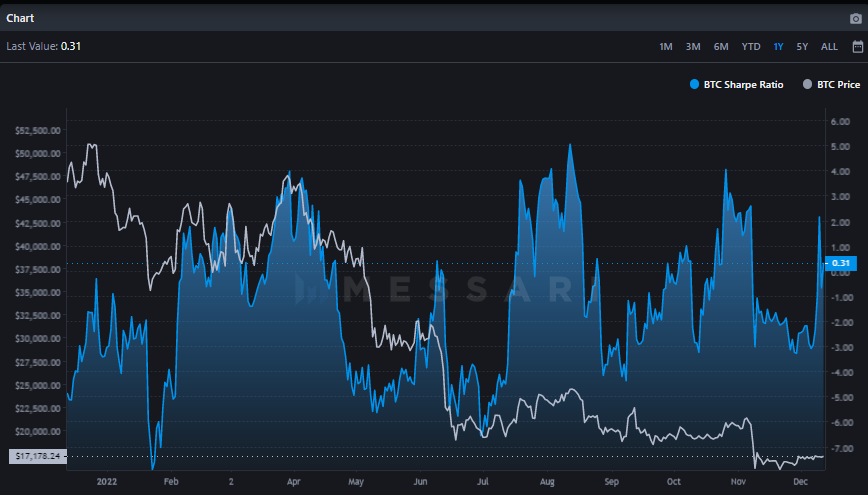Screen dimensions: 868x495
Task: Click the Jun x-axis label
Action: [420, 481]
